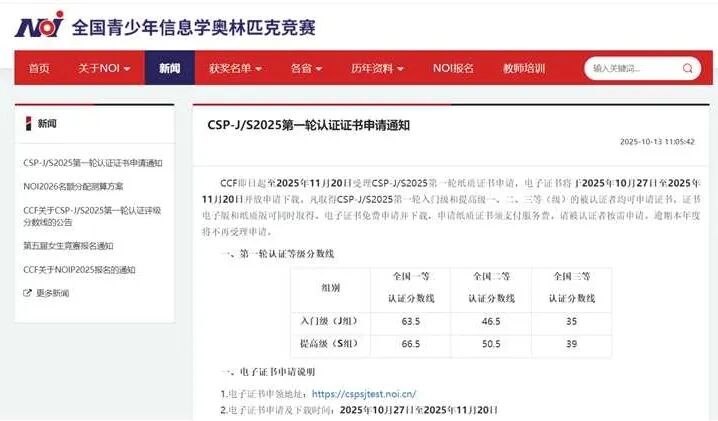Click the article title CSP-J/S2025第一轮认证证书申请通知
718x421 pixels.
click(308, 125)
